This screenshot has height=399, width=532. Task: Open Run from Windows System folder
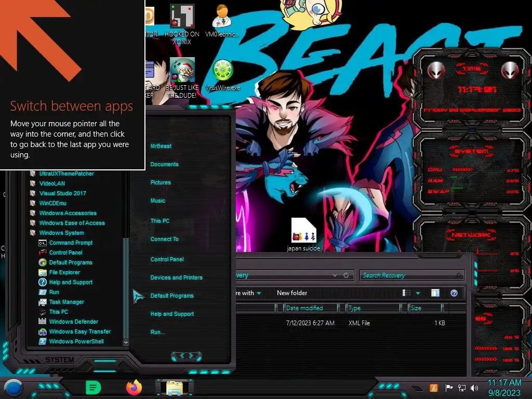[x=54, y=292]
